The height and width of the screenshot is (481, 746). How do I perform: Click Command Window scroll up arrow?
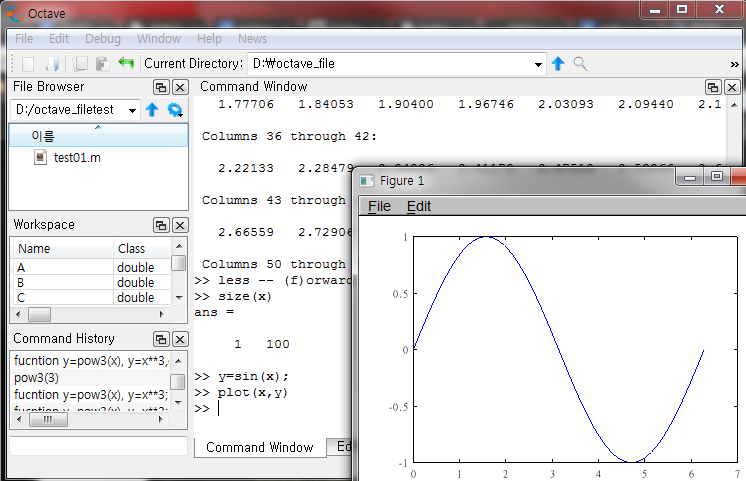click(x=734, y=105)
